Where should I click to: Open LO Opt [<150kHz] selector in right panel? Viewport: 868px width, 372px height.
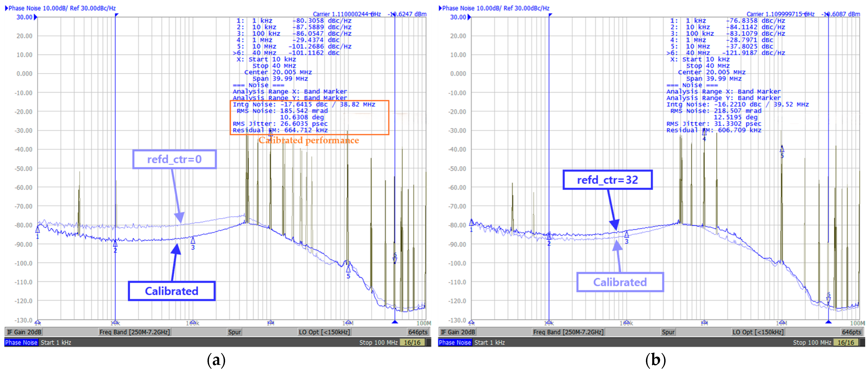pos(758,332)
